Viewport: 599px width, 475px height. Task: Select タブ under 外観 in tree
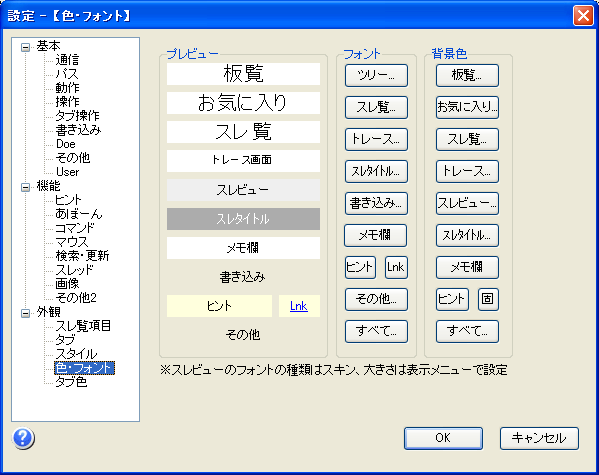(65, 340)
